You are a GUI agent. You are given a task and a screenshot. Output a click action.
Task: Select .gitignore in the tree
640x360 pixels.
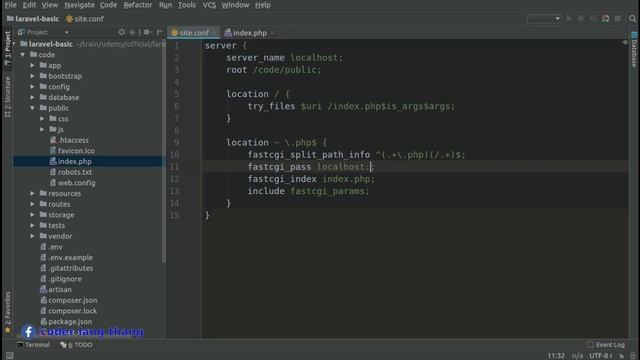coord(61,279)
